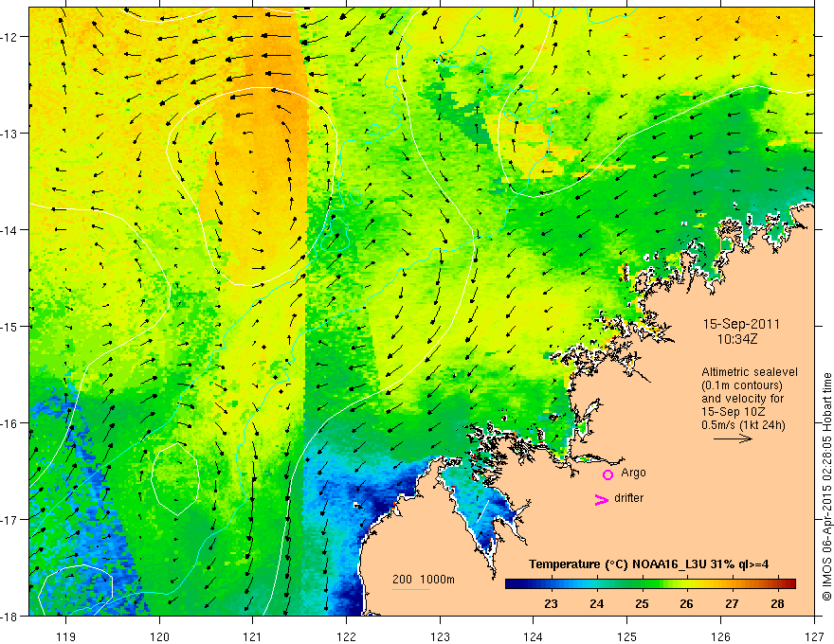Click the '200 1000m' depth contour label
Screen dimensions: 834x644
click(x=424, y=580)
